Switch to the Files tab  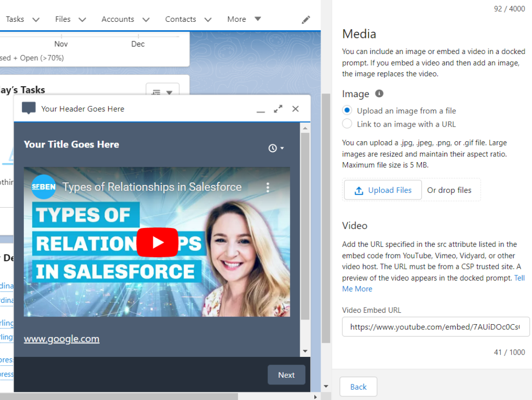(63, 19)
